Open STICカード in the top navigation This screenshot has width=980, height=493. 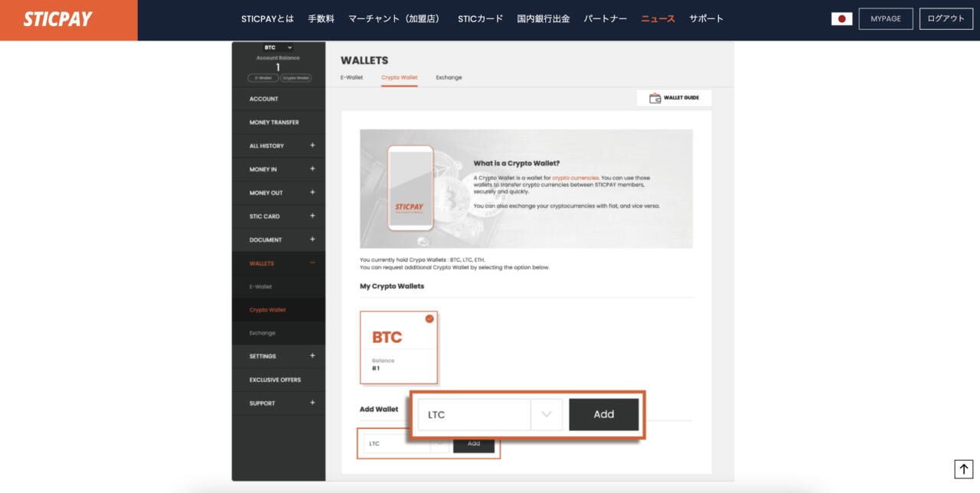(x=480, y=19)
